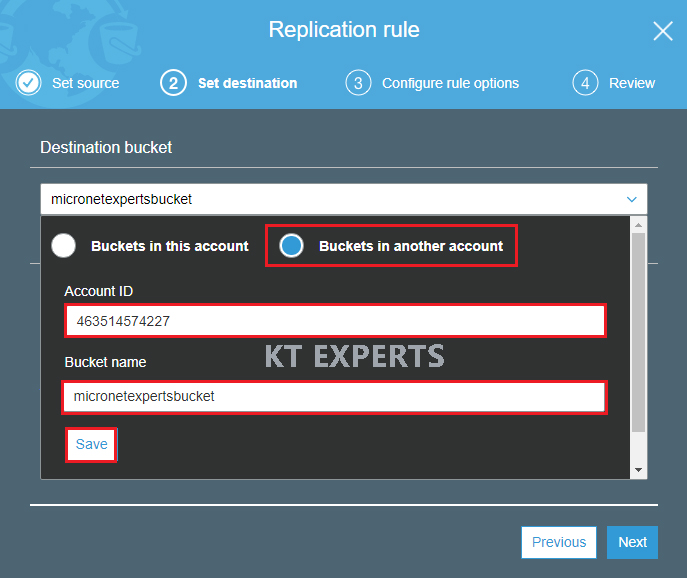Click the step 3 circle icon
The image size is (687, 578).
click(x=358, y=83)
